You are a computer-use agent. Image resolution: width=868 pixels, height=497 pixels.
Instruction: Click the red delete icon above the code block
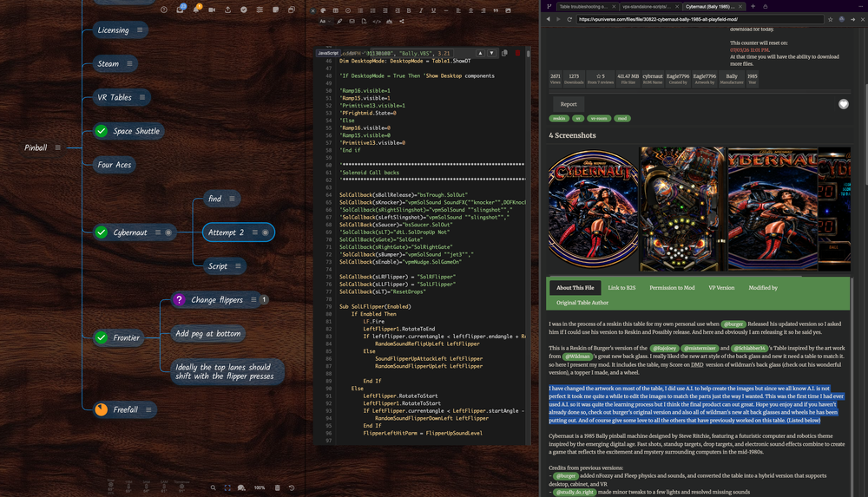coord(517,53)
